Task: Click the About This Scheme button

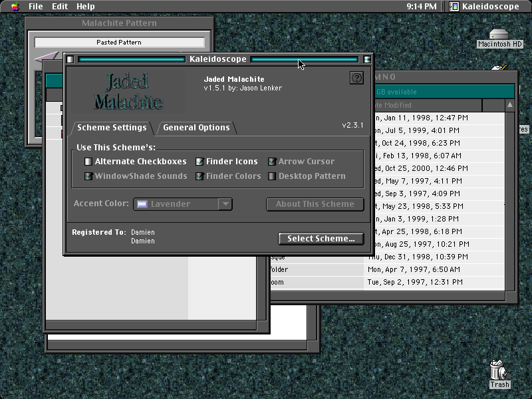Action: click(x=315, y=204)
